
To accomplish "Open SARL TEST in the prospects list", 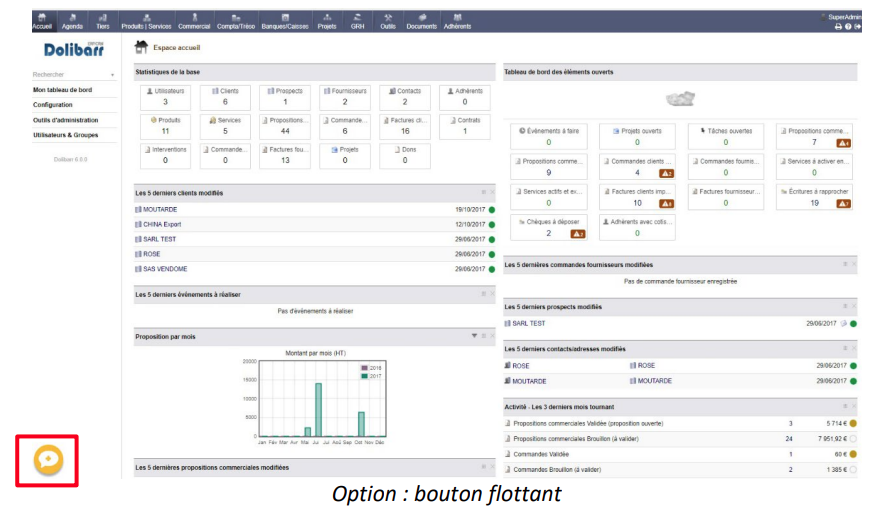I will [529, 323].
